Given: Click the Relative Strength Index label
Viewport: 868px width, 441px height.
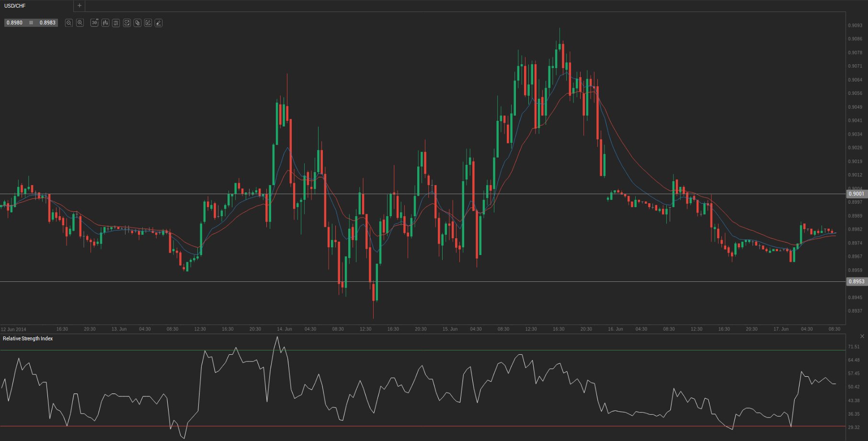Looking at the screenshot, I should click(28, 339).
